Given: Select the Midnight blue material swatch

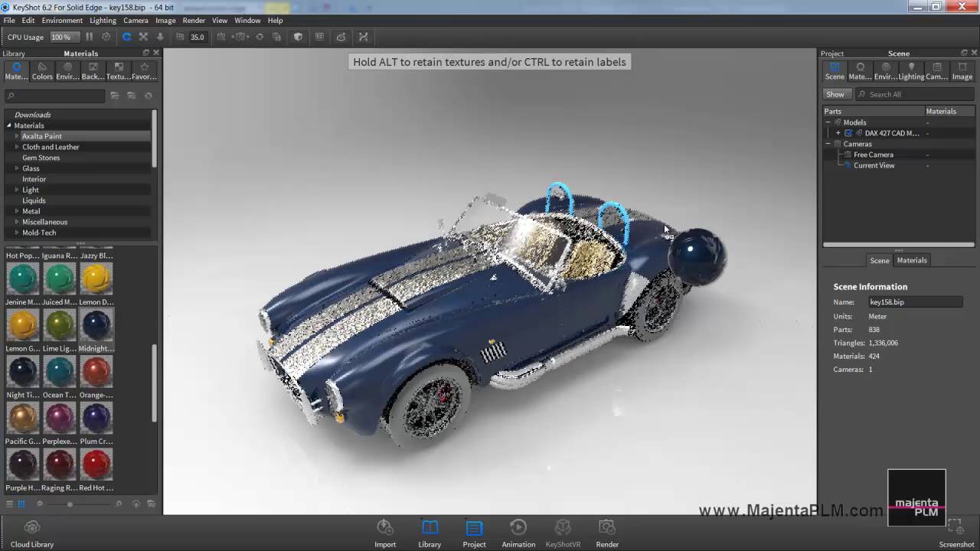Looking at the screenshot, I should (x=96, y=324).
